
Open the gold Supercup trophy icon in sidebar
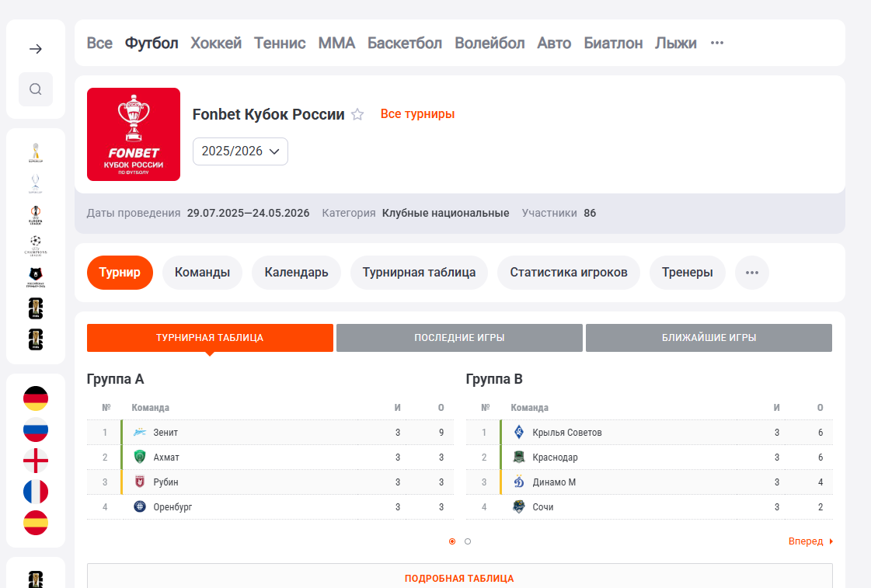pyautogui.click(x=36, y=153)
